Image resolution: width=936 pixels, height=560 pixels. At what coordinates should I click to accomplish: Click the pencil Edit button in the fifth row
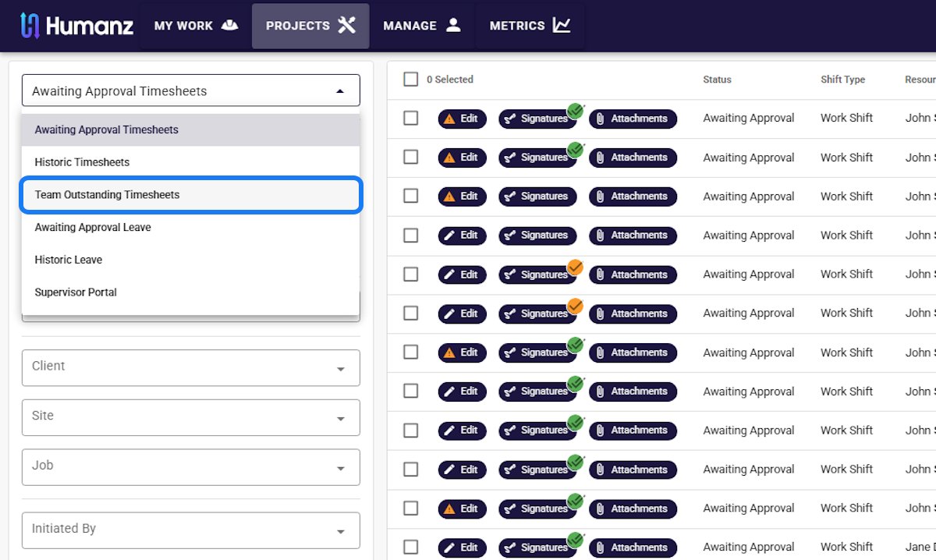[x=462, y=275]
